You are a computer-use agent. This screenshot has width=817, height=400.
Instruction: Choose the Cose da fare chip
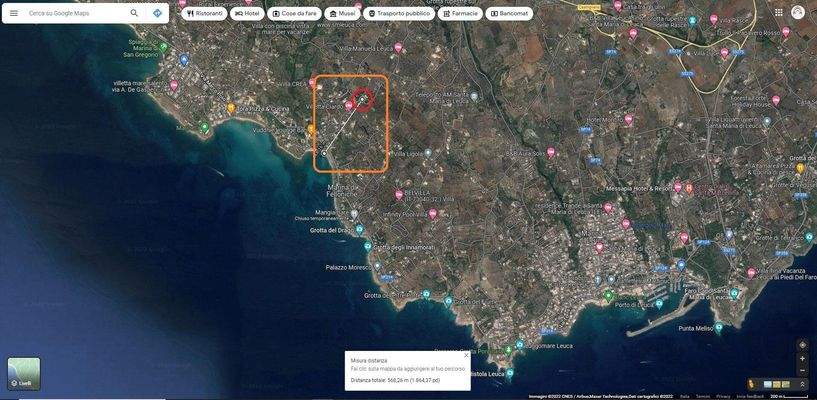coord(293,13)
